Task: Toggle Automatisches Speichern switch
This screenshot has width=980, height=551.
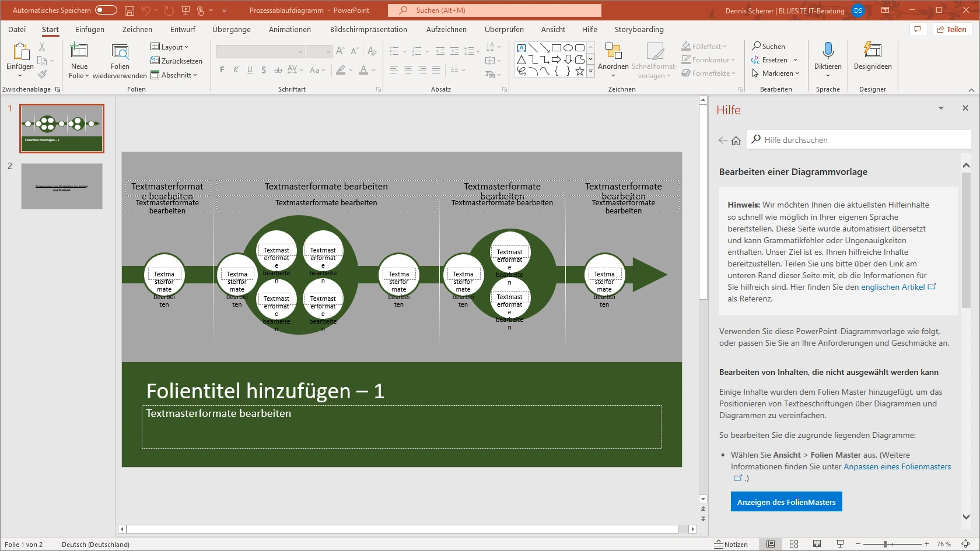Action: pyautogui.click(x=106, y=10)
